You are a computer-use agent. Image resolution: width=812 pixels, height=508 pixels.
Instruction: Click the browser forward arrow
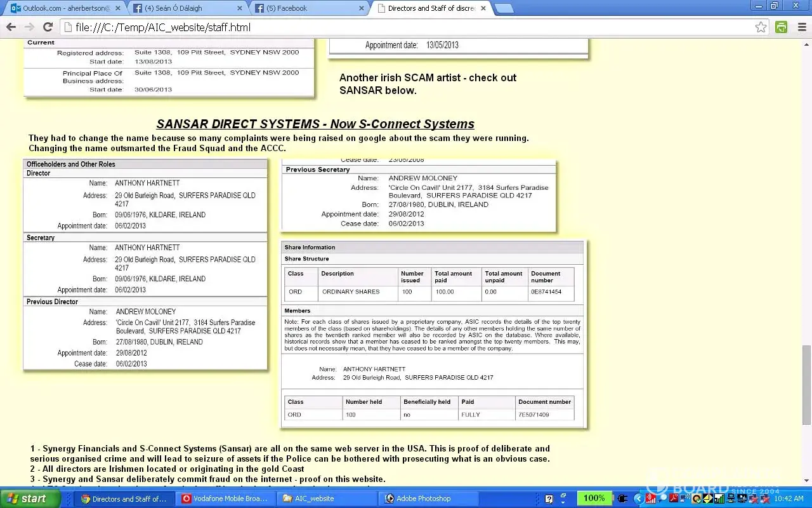click(29, 27)
